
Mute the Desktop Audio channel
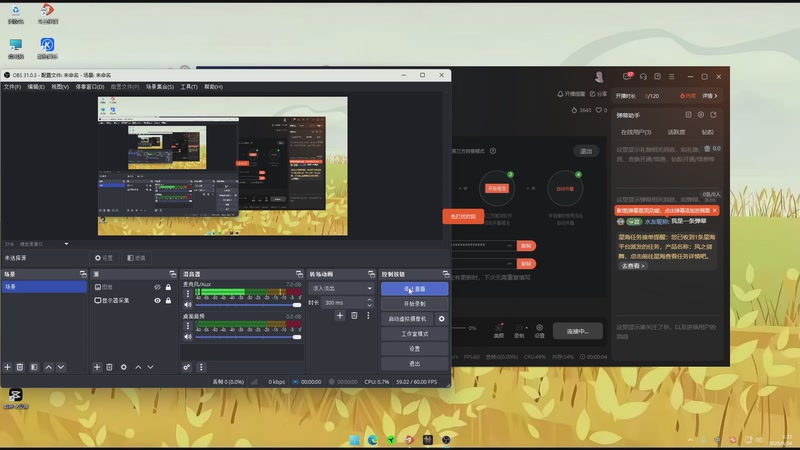click(188, 337)
